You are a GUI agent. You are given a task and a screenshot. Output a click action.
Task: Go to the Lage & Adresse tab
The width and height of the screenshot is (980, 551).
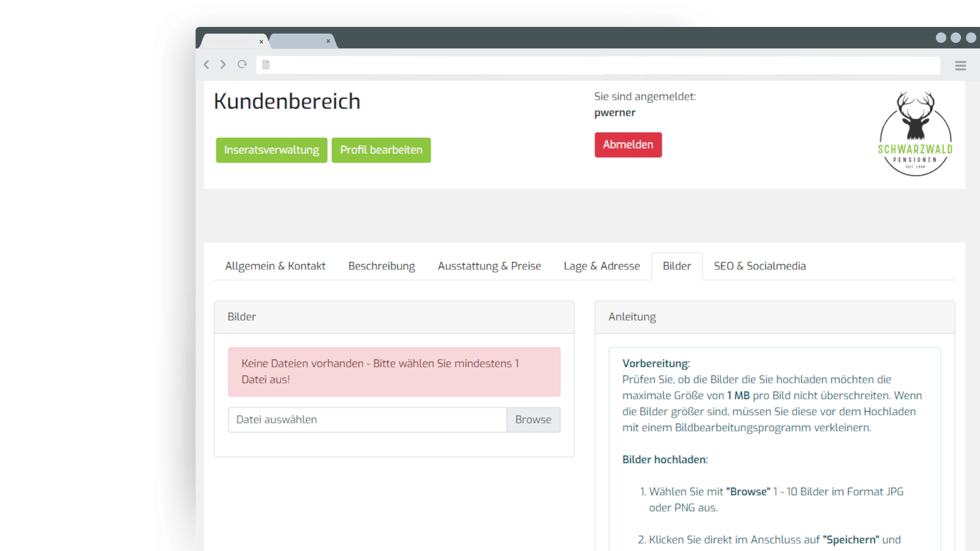[601, 266]
